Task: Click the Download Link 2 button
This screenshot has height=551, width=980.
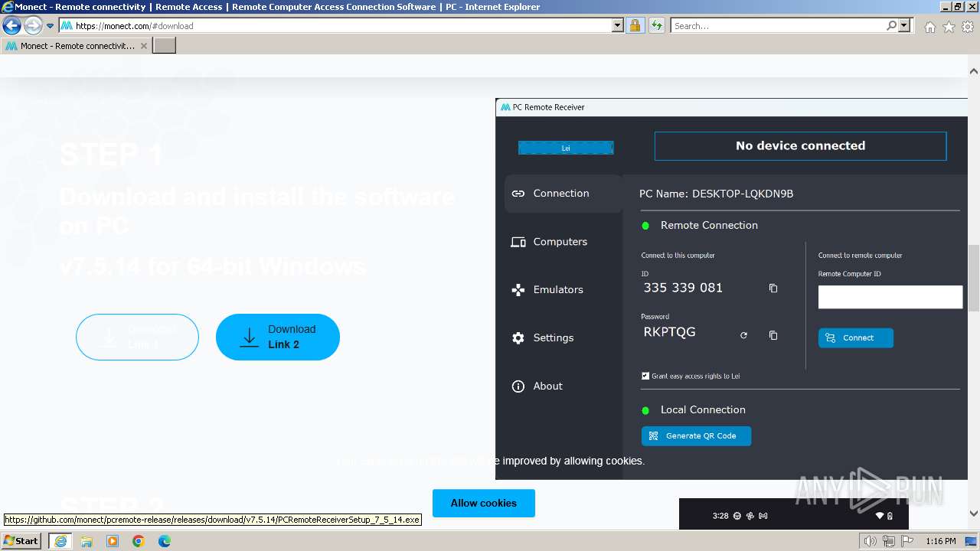Action: tap(278, 337)
